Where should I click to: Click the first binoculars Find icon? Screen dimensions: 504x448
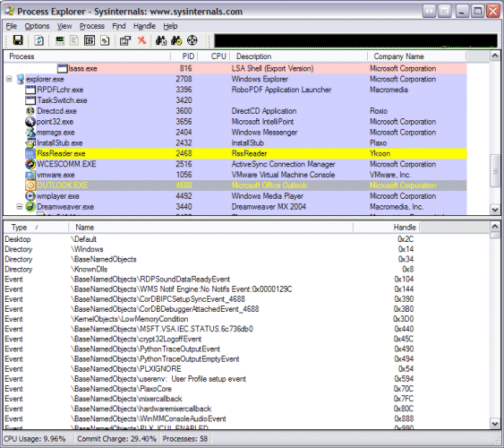(x=161, y=40)
